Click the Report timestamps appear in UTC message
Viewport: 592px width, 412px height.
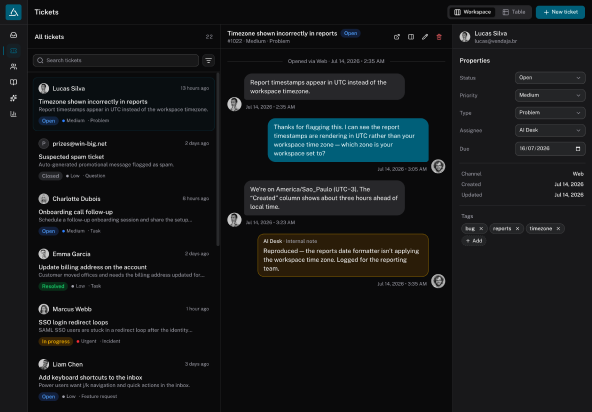[324, 87]
